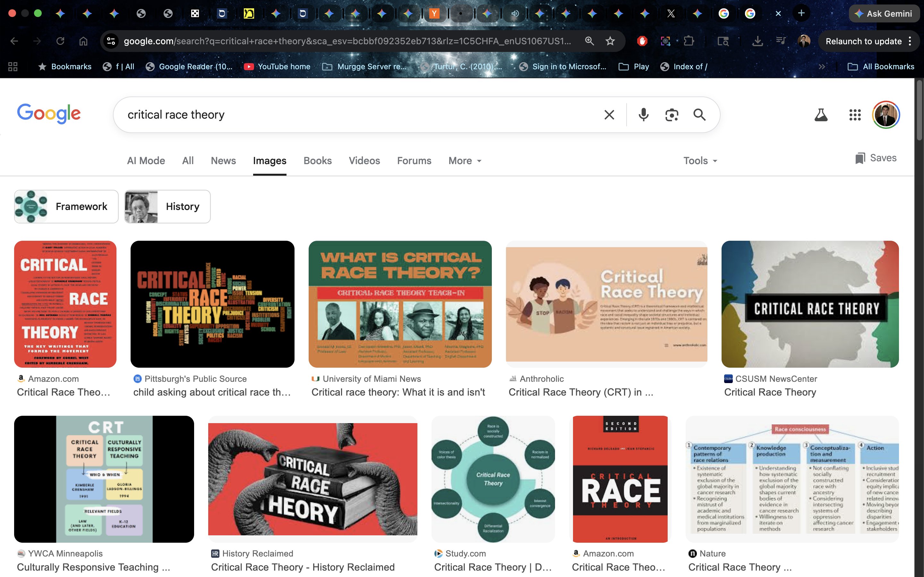Image resolution: width=924 pixels, height=577 pixels.
Task: Open the Tools dropdown
Action: (x=700, y=161)
